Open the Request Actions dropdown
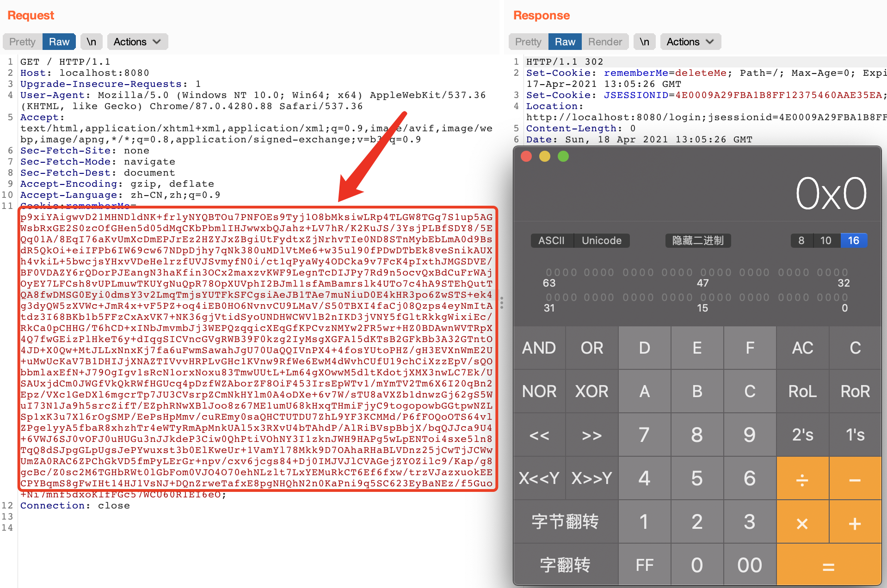 (x=137, y=42)
